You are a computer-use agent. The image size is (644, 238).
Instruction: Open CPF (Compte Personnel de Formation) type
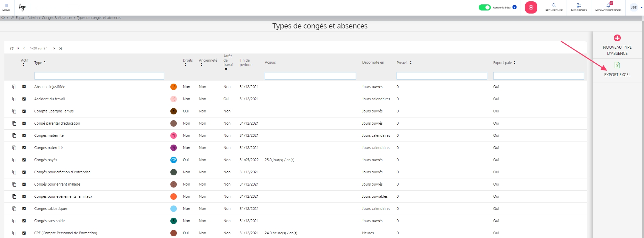click(x=66, y=233)
